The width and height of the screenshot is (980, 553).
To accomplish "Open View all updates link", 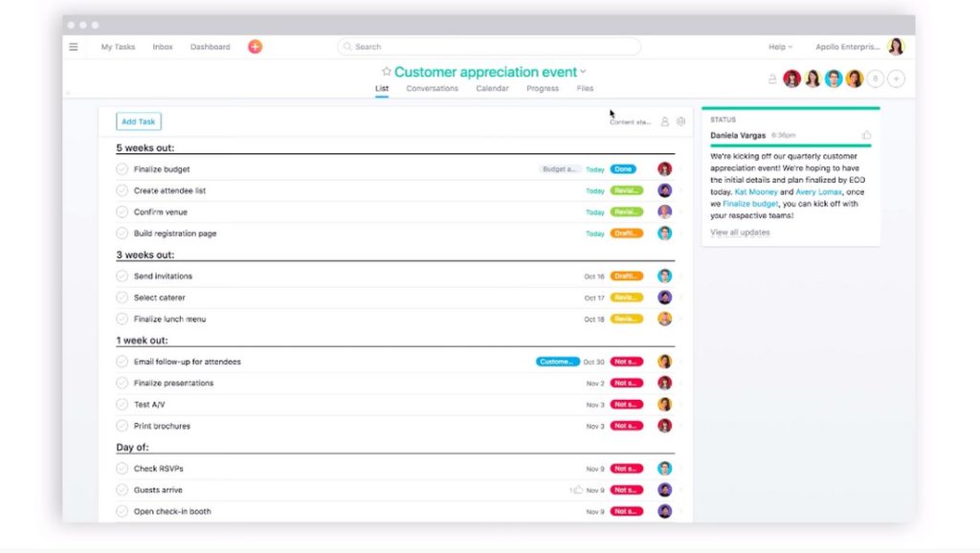I will (740, 232).
